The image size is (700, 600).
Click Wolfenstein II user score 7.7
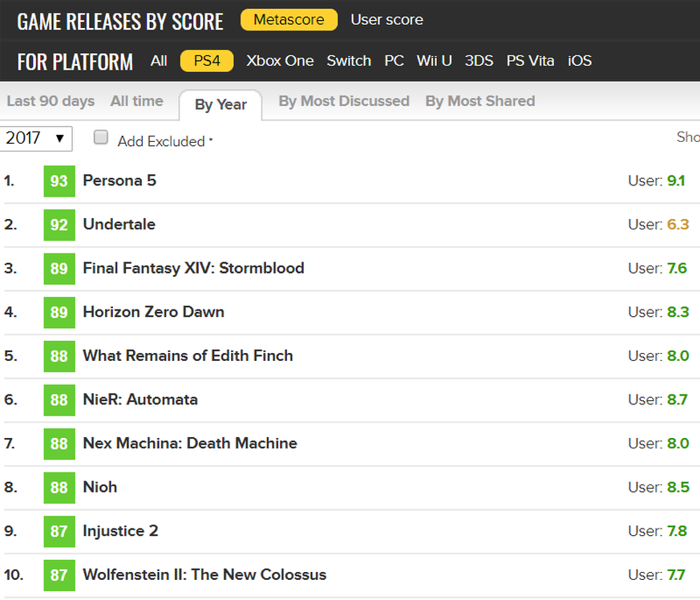click(x=676, y=574)
